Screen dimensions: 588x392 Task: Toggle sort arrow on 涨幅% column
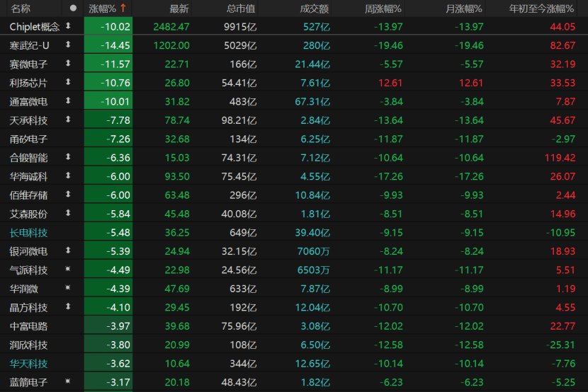coord(124,8)
